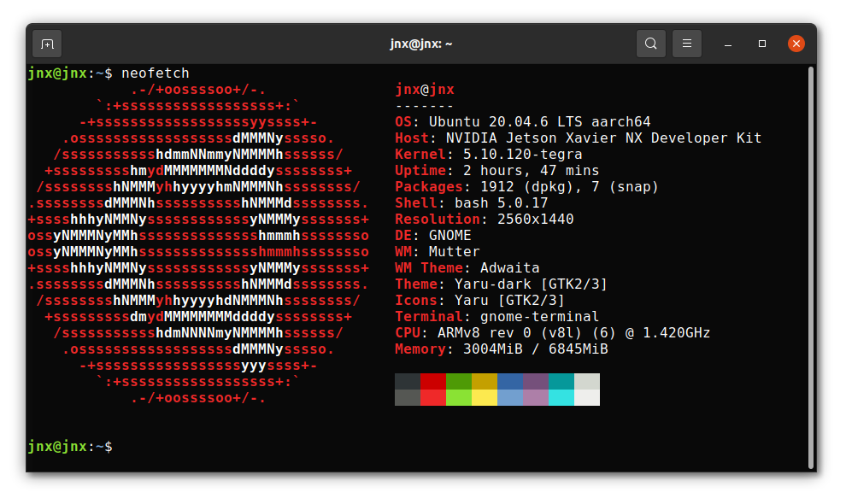This screenshot has height=504, width=846.
Task: Click the bright green color block
Action: pyautogui.click(x=459, y=398)
